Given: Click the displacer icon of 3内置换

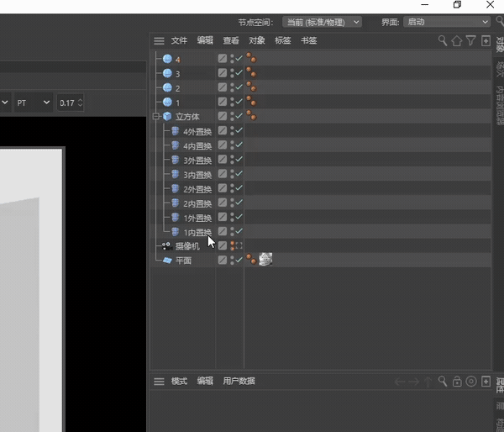Looking at the screenshot, I should click(x=176, y=174).
